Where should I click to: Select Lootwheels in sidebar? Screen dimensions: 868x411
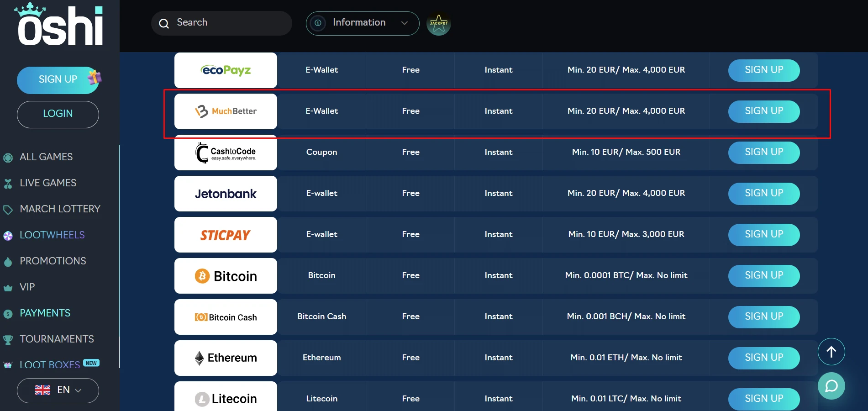point(52,235)
